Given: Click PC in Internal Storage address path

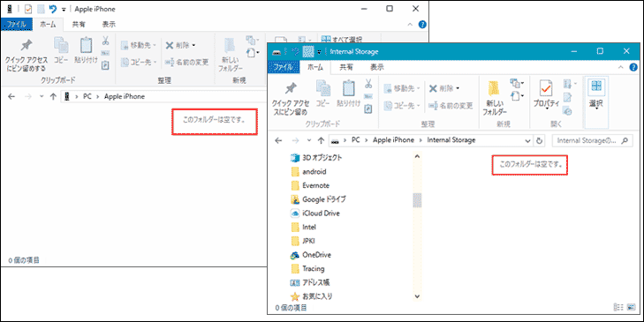Looking at the screenshot, I should point(356,140).
